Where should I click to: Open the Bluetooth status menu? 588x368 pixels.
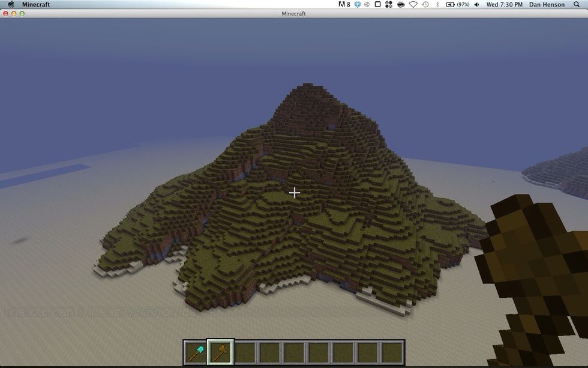[437, 4]
